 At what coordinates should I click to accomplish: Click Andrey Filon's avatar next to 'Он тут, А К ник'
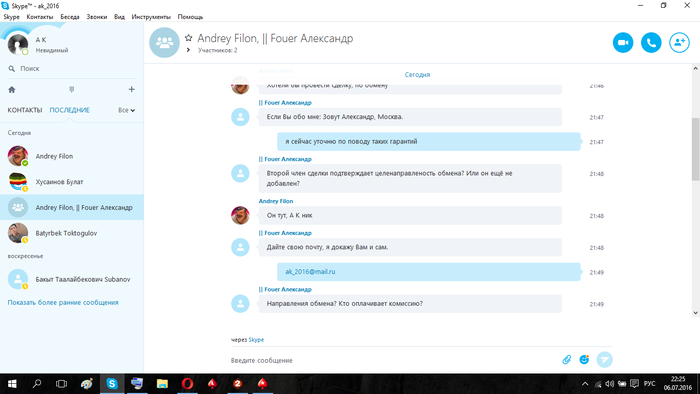240,216
